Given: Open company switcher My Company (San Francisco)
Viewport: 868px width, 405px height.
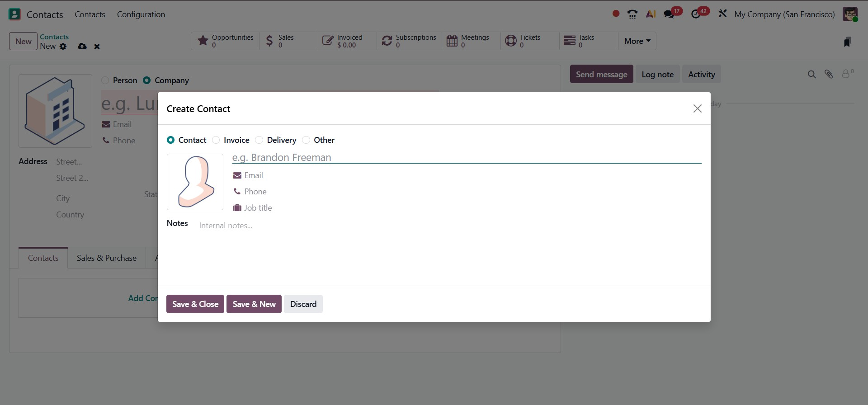Looking at the screenshot, I should click(784, 14).
